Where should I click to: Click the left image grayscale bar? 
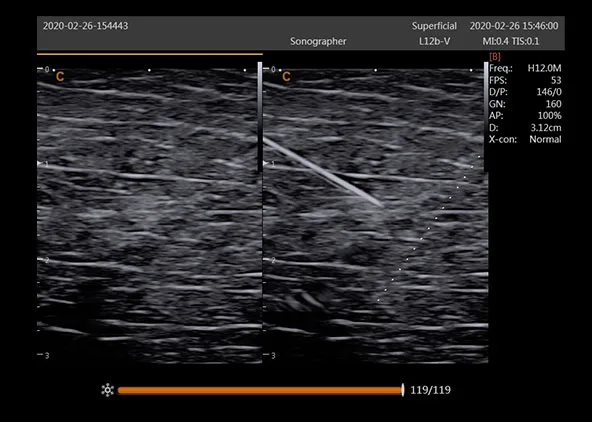click(x=260, y=116)
